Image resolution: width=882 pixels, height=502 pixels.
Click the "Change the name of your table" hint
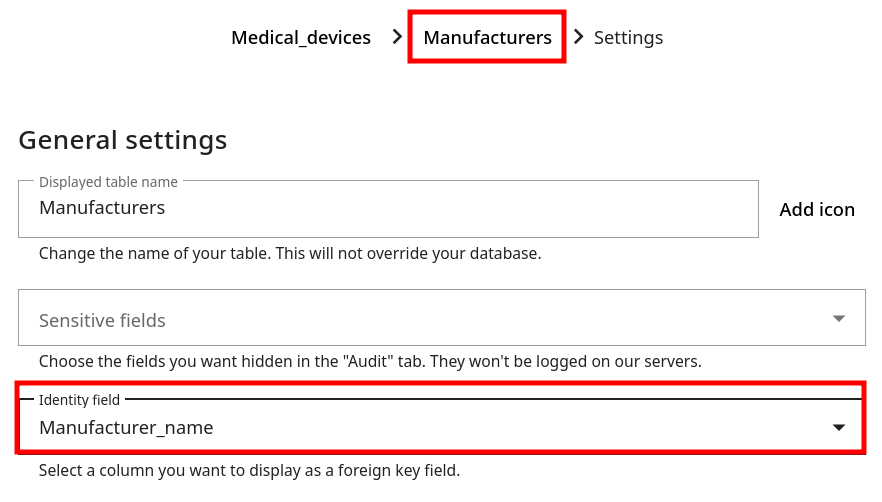pyautogui.click(x=290, y=254)
